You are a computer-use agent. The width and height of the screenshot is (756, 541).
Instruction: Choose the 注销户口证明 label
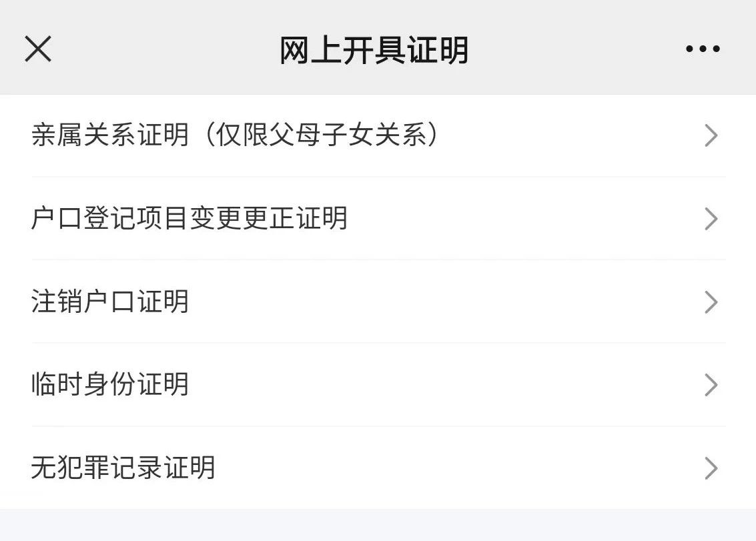[x=110, y=302]
